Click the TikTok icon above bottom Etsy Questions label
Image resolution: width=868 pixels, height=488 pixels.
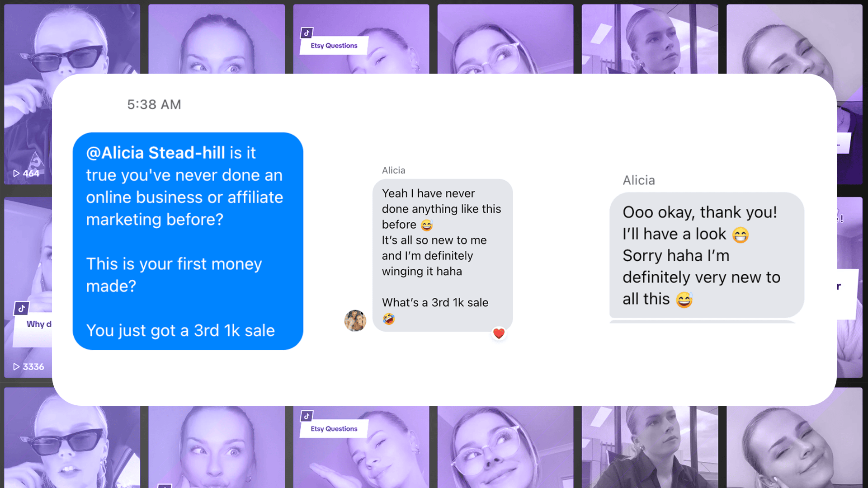(x=307, y=416)
